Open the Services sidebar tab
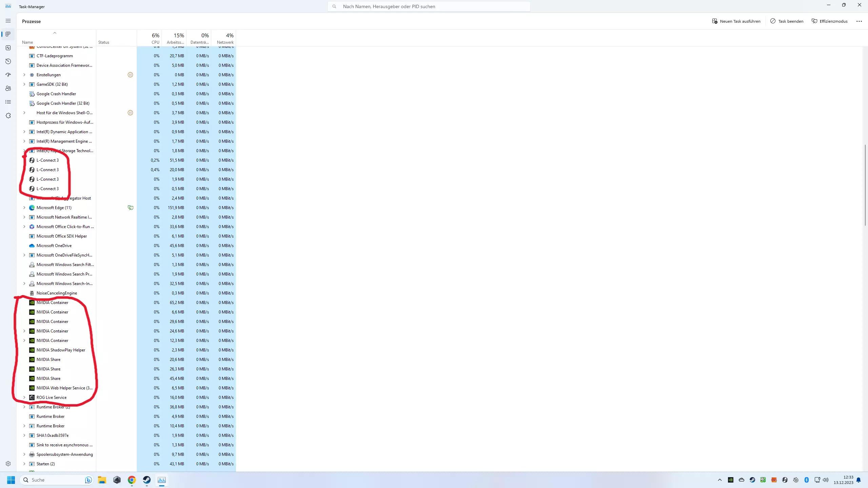Viewport: 868px width, 488px height. click(8, 116)
